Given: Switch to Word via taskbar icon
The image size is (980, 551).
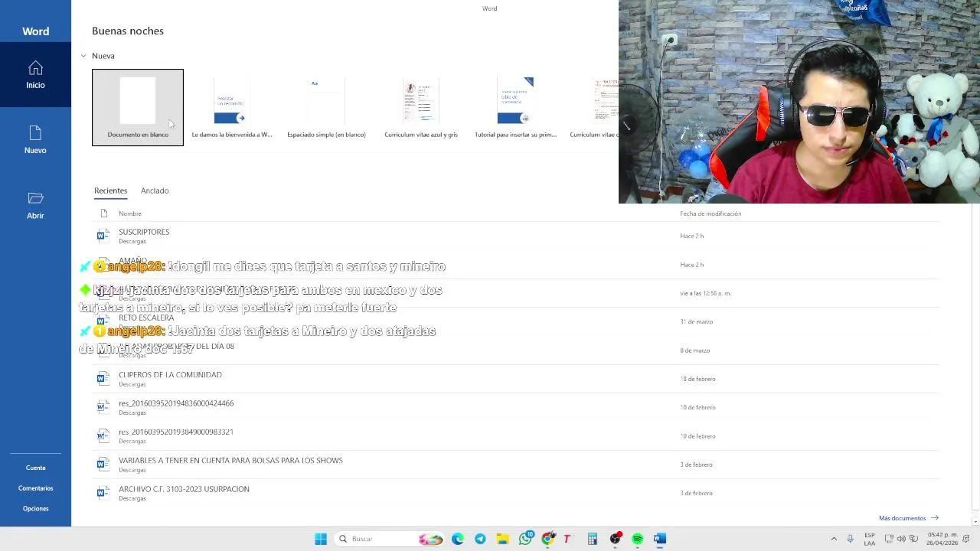Looking at the screenshot, I should (x=660, y=539).
